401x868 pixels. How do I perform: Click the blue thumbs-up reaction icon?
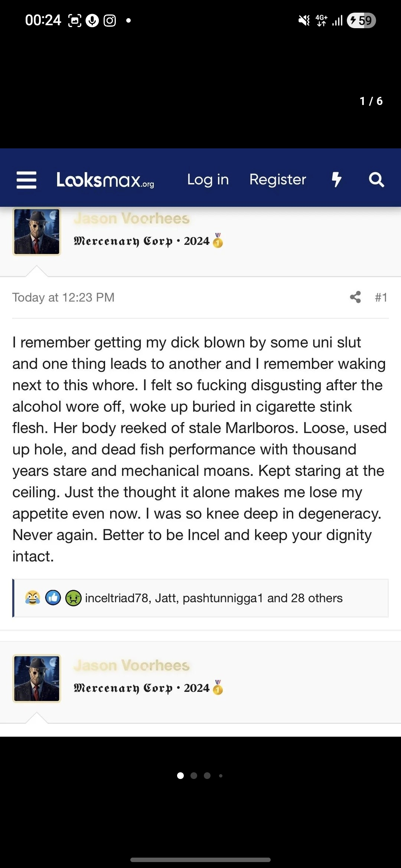pyautogui.click(x=53, y=598)
